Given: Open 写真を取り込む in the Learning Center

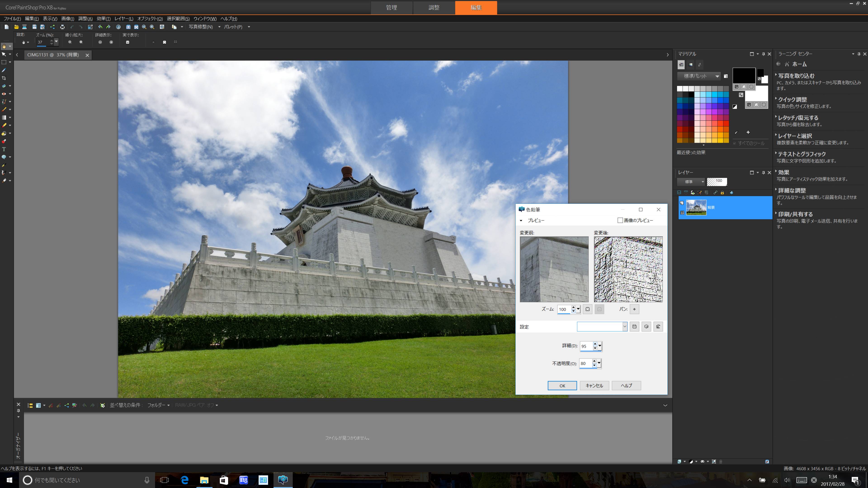Looking at the screenshot, I should point(796,76).
